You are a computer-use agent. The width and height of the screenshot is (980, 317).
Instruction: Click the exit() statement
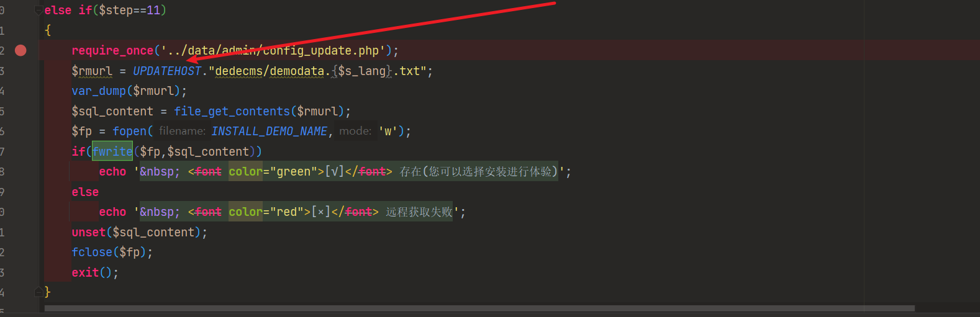[95, 273]
